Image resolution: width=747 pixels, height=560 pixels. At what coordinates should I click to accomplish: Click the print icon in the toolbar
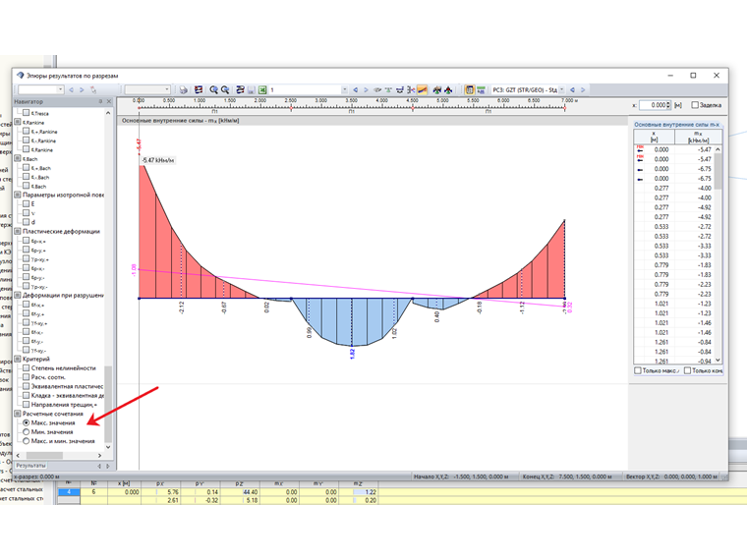(183, 89)
